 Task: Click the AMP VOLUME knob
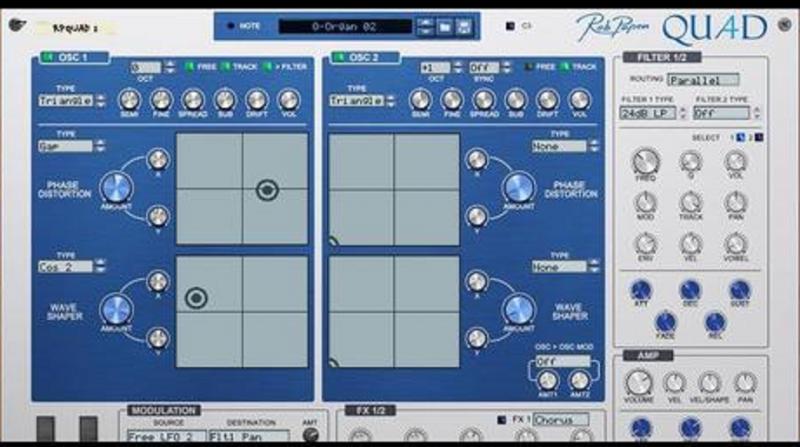pyautogui.click(x=639, y=383)
